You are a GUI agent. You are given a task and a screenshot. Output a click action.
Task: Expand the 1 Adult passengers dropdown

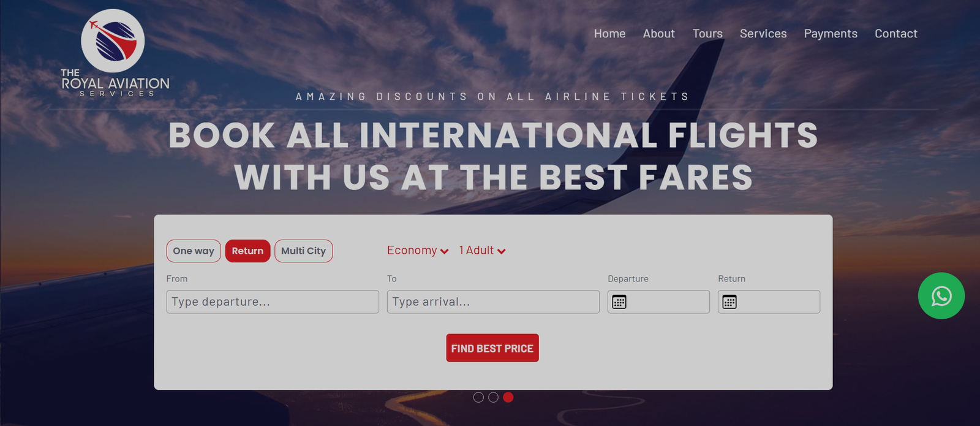click(x=482, y=251)
